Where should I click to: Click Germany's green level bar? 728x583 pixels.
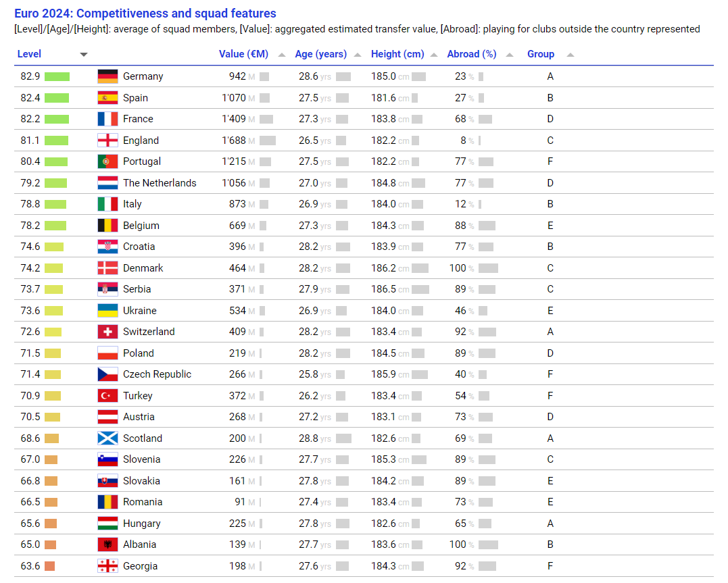tap(57, 76)
